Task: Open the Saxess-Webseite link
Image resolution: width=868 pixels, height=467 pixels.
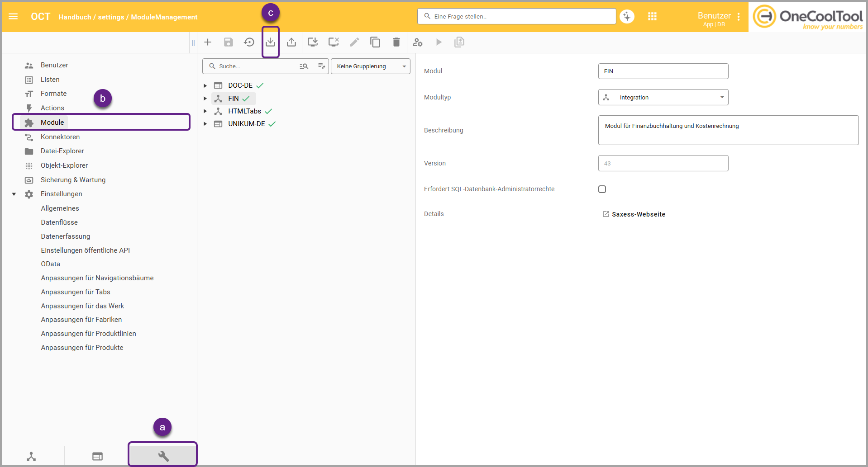Action: pyautogui.click(x=638, y=214)
